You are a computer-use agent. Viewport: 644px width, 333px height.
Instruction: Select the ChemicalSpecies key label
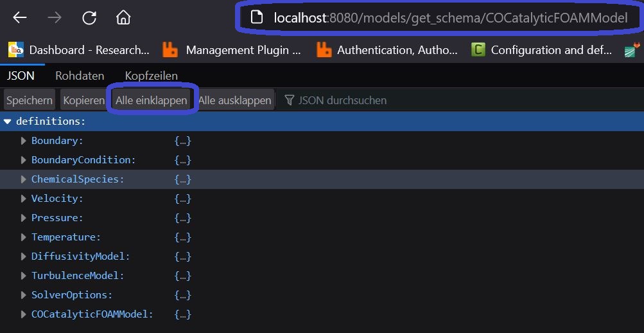pyautogui.click(x=78, y=179)
